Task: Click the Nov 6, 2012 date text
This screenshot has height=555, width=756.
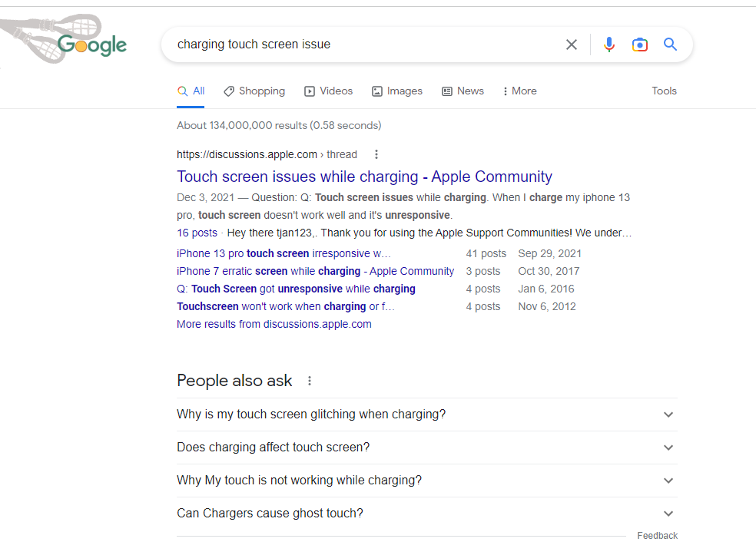Action: (x=547, y=306)
